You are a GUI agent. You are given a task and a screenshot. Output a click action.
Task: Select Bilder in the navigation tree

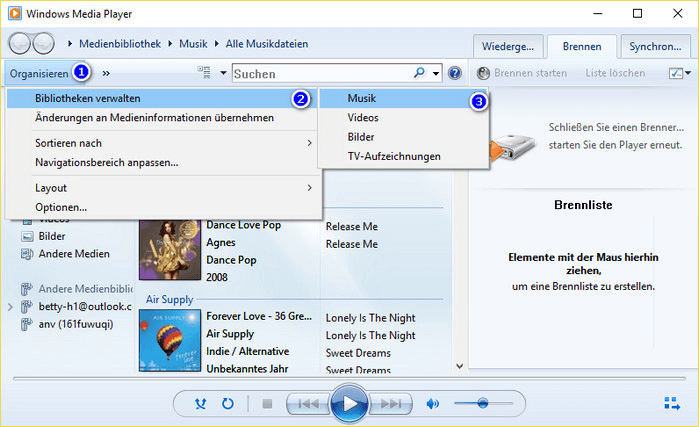(x=52, y=236)
